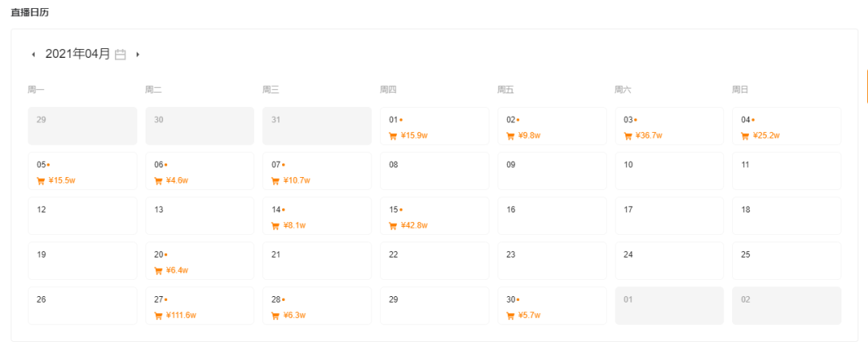The width and height of the screenshot is (868, 350).
Task: Select the April 05 cell showing ¥15.5w
Action: coord(83,171)
